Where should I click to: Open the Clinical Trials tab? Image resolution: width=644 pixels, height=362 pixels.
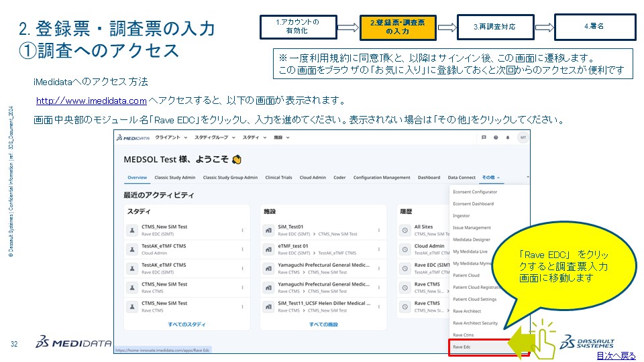278,177
